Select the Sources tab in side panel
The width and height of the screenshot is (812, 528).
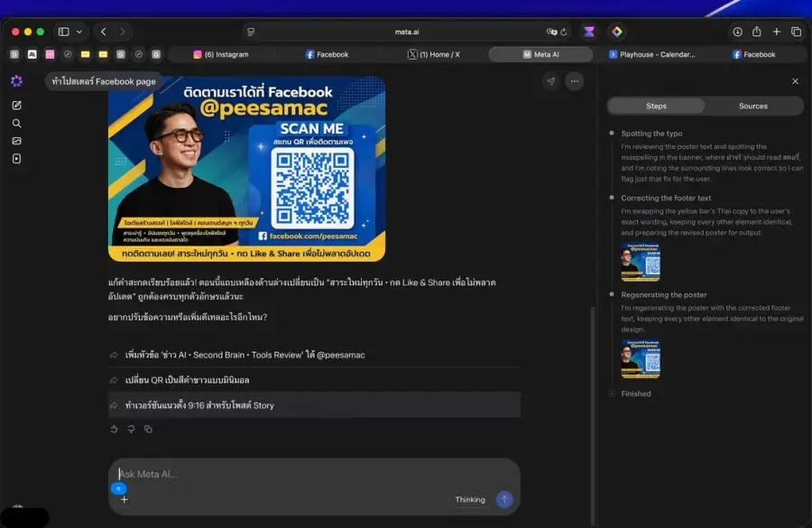[x=753, y=107]
